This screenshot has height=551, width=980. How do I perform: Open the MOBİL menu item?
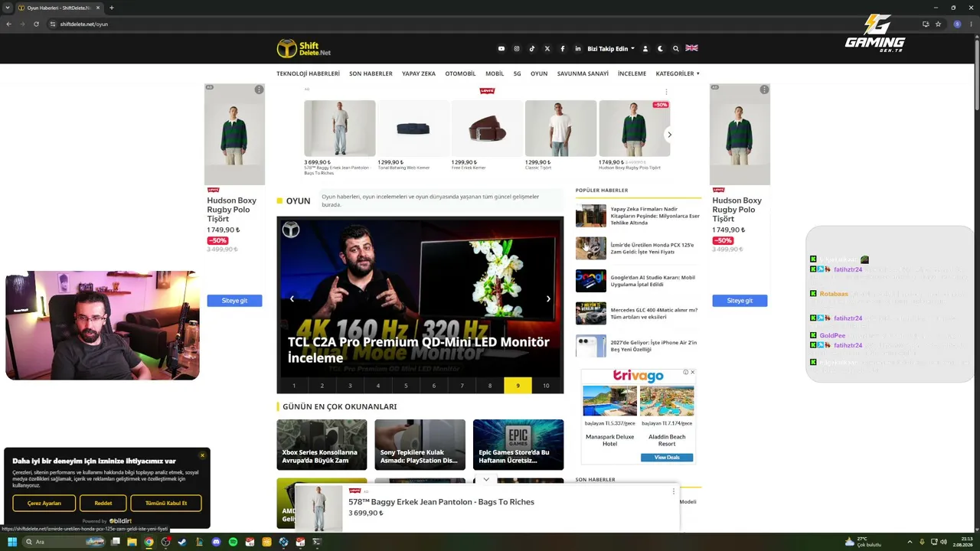click(495, 73)
